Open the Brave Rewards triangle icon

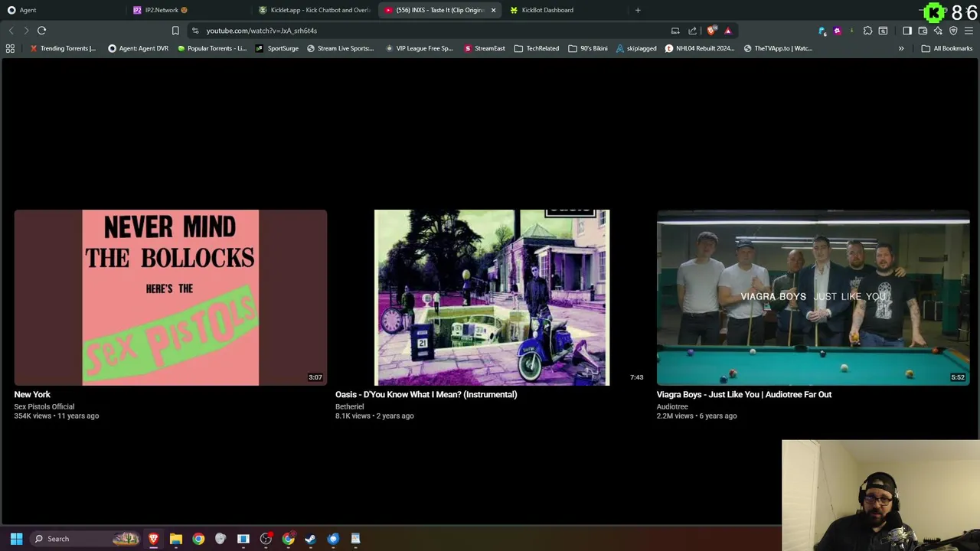[x=728, y=31]
